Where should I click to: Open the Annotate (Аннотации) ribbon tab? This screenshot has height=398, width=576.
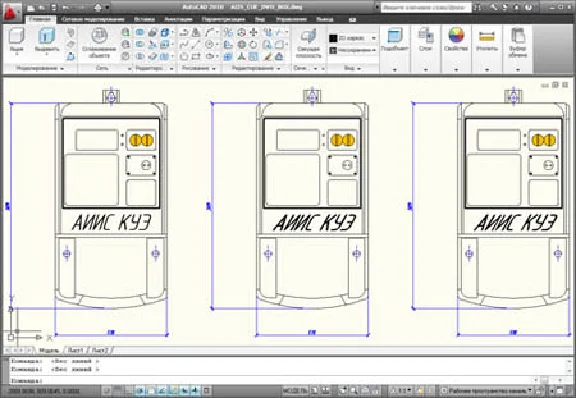coord(178,19)
